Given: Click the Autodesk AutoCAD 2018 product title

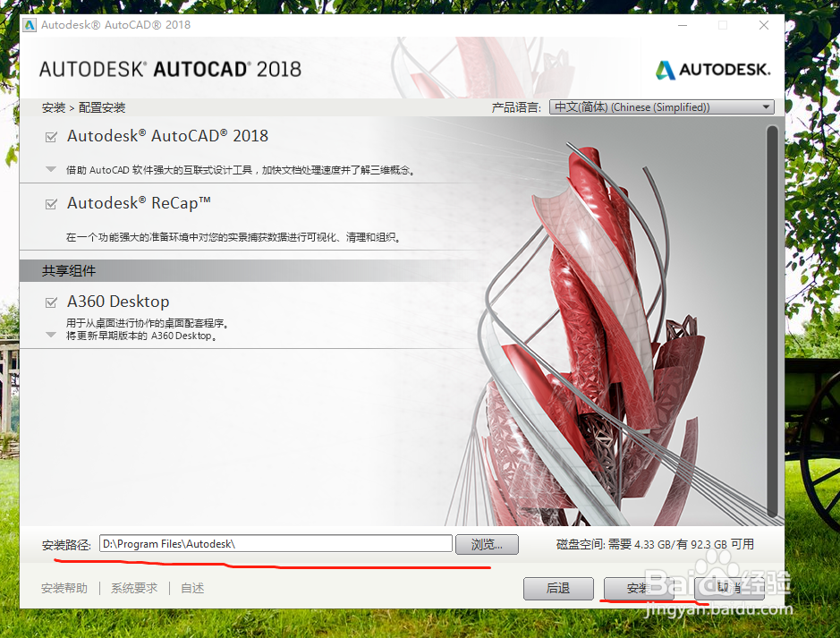Looking at the screenshot, I should pos(167,136).
